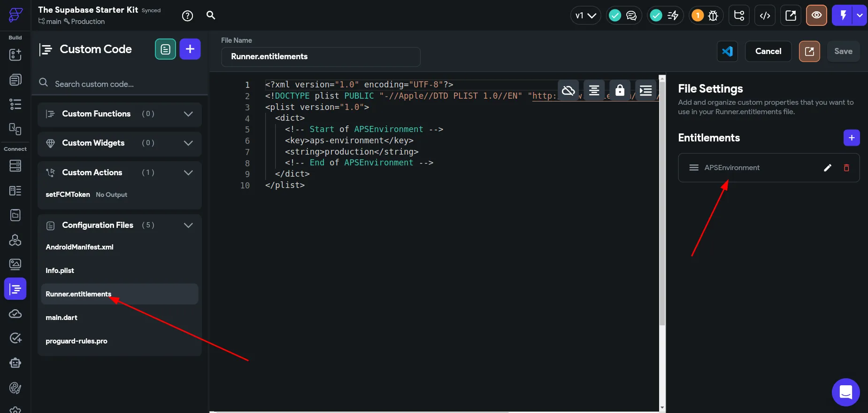The height and width of the screenshot is (413, 868).
Task: Open the widget tree icon in the sidebar
Action: (x=15, y=104)
